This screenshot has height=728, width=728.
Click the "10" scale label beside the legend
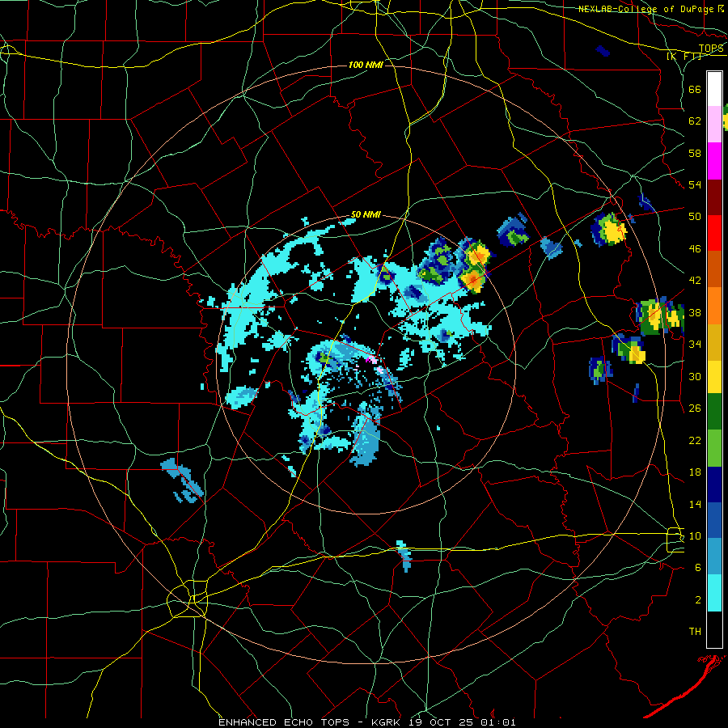695,535
